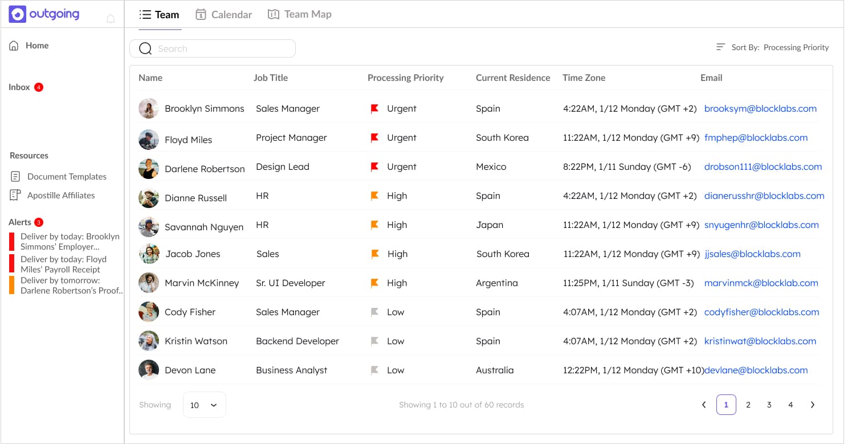868x444 pixels.
Task: Open Document Templates resource
Action: (x=67, y=177)
